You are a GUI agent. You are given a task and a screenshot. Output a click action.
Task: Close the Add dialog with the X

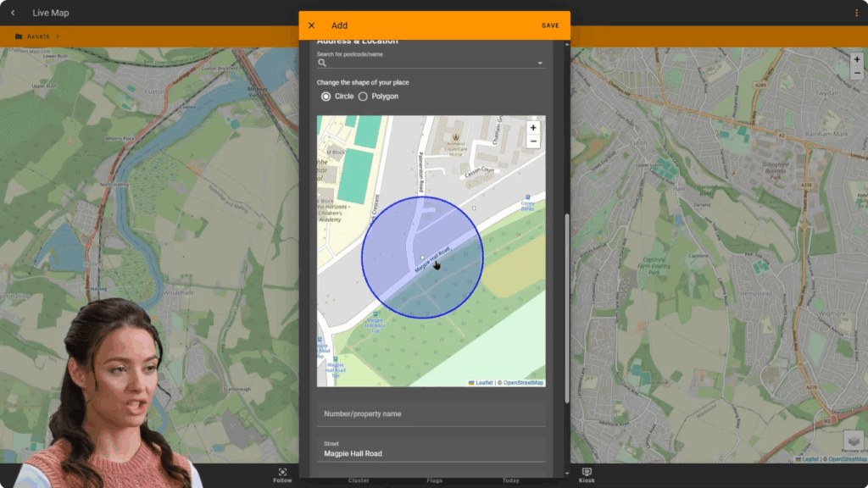(311, 25)
